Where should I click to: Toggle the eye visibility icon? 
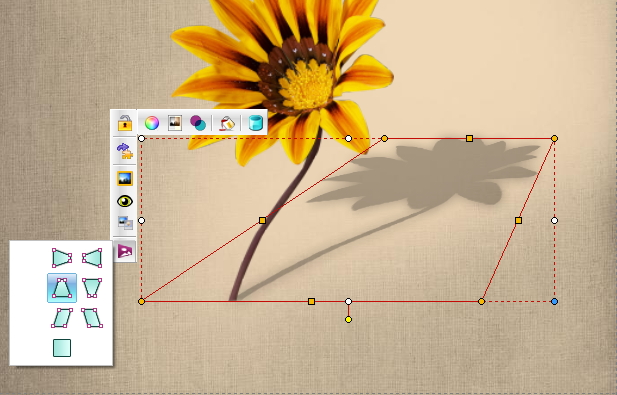tap(125, 201)
